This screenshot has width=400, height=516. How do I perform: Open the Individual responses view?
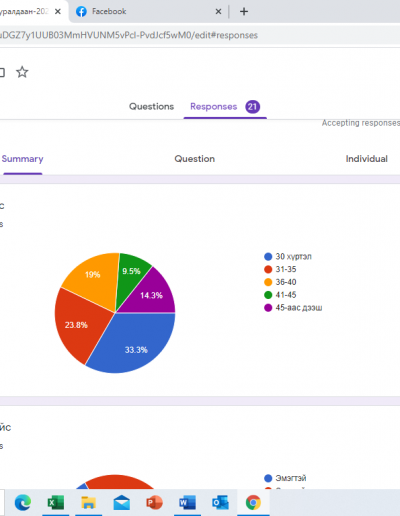point(367,159)
